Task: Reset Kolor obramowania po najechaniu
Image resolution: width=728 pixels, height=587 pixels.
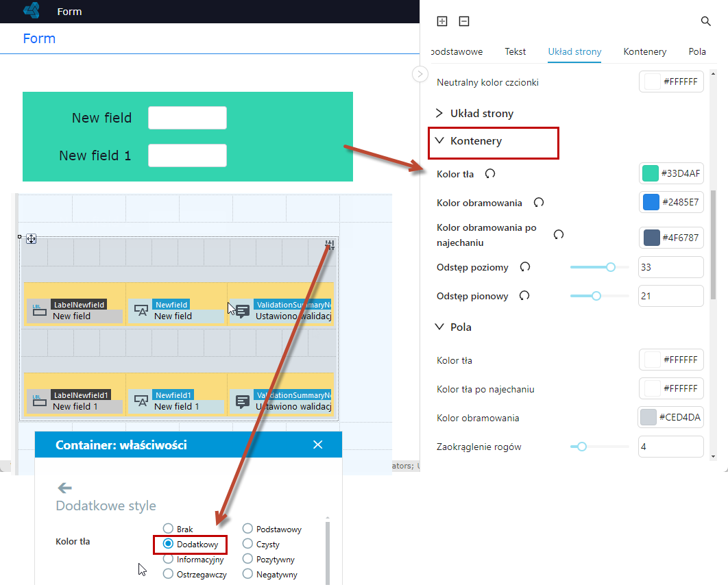Action: coord(559,234)
